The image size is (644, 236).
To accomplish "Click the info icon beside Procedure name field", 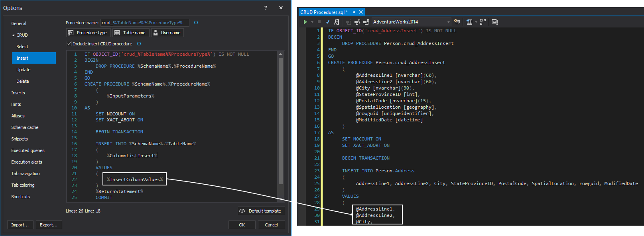I will [x=196, y=23].
